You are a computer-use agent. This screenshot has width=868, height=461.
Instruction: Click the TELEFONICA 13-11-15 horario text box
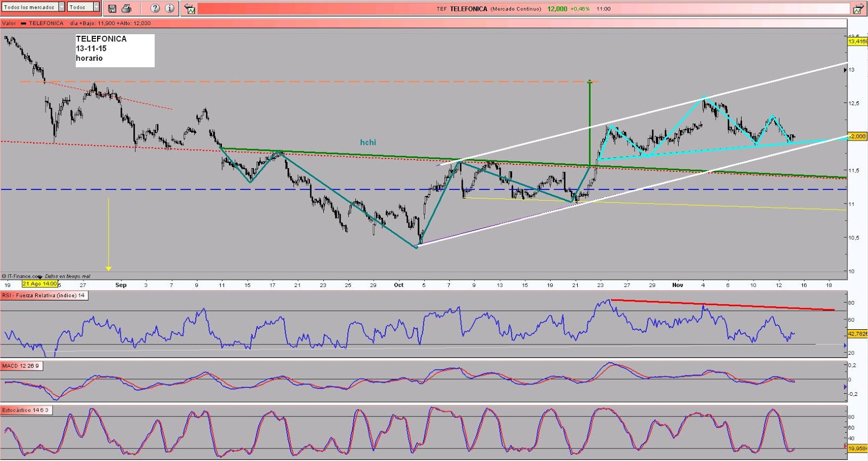(x=115, y=50)
